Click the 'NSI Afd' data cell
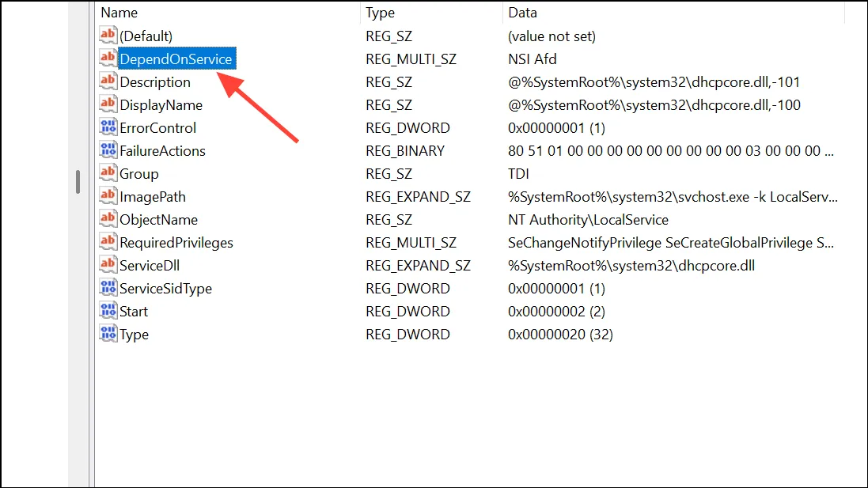 (x=532, y=59)
